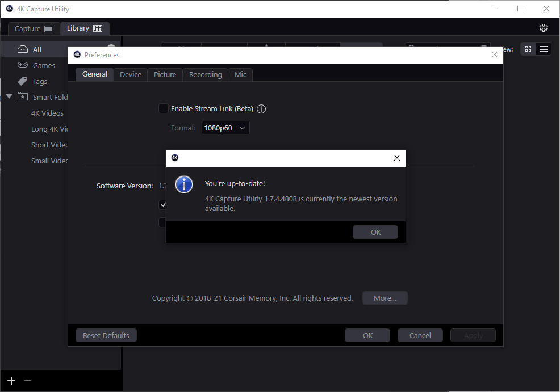Click the All inbox icon in sidebar
The image size is (560, 392).
(23, 49)
